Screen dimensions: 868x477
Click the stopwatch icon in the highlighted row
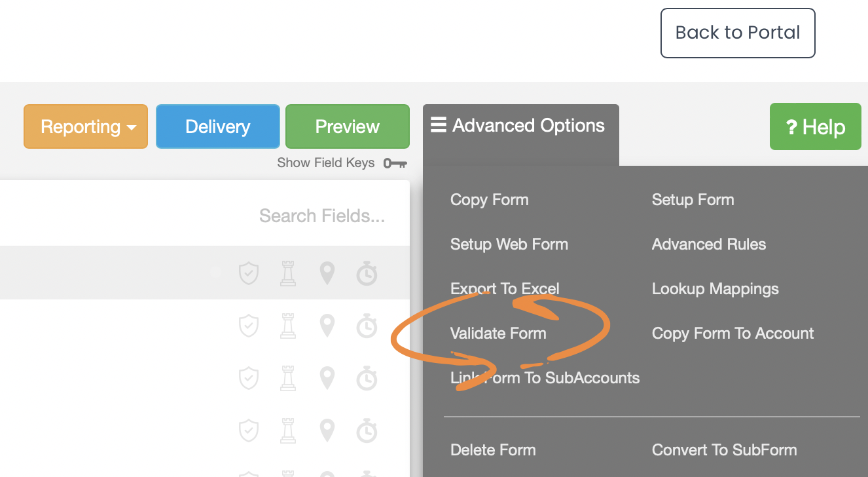pyautogui.click(x=367, y=273)
